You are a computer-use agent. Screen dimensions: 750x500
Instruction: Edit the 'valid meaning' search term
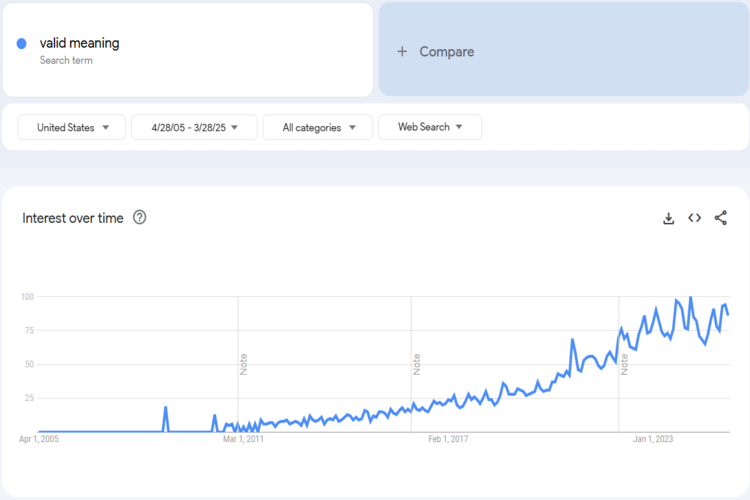(188, 50)
